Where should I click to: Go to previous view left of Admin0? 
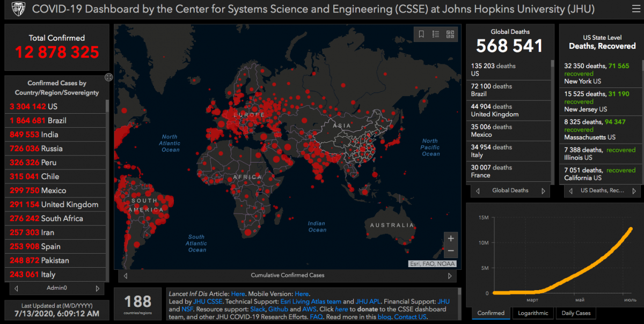(x=16, y=288)
